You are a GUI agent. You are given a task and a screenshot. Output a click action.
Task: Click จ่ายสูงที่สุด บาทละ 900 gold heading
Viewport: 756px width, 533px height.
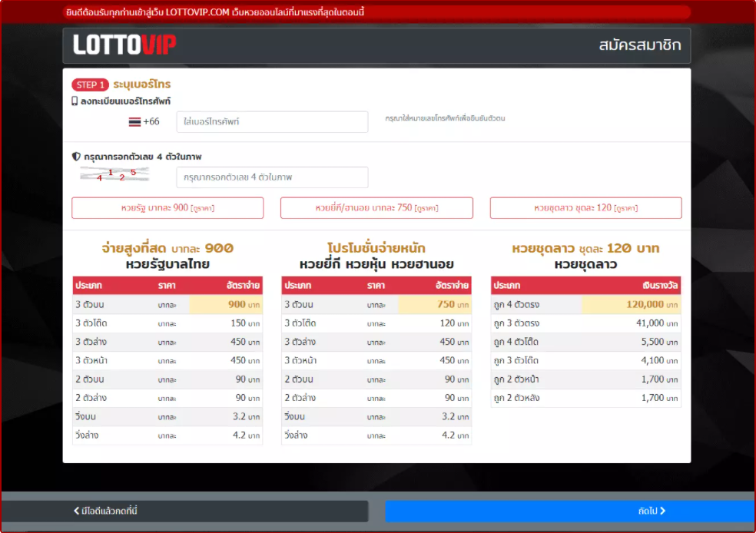tap(167, 248)
